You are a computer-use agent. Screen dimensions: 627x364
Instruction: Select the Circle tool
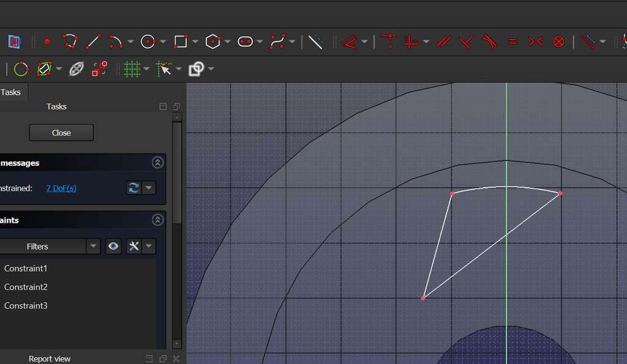(x=148, y=42)
